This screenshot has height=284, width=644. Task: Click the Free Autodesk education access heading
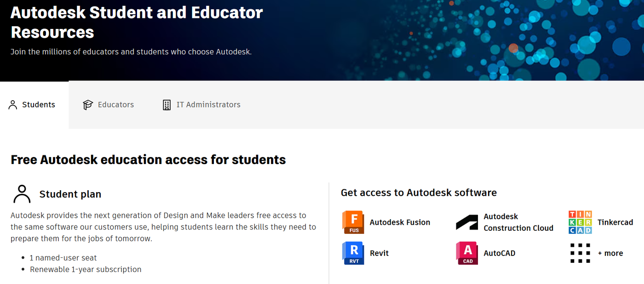[148, 160]
